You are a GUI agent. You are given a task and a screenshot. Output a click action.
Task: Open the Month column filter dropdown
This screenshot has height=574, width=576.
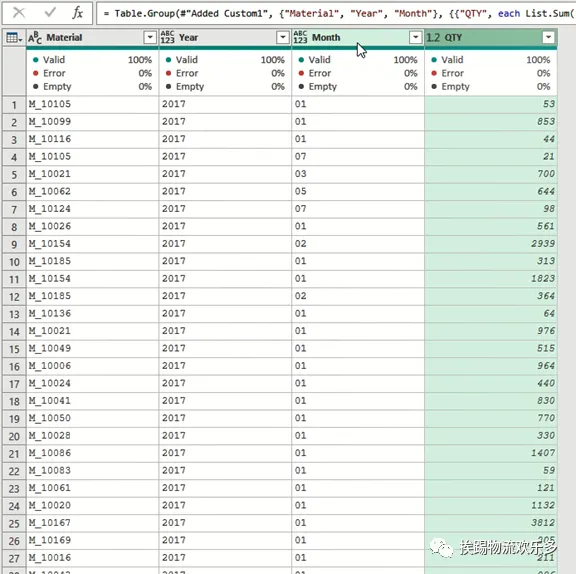(415, 37)
